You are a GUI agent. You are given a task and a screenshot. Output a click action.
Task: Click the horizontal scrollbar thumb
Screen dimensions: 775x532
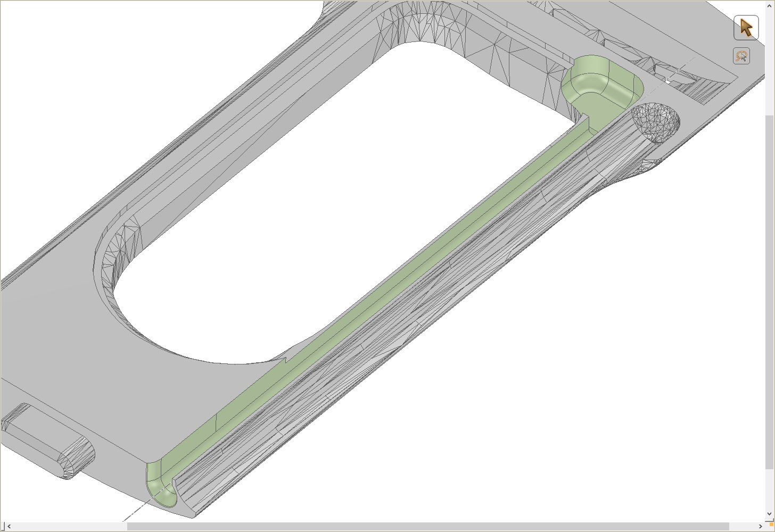click(x=427, y=527)
